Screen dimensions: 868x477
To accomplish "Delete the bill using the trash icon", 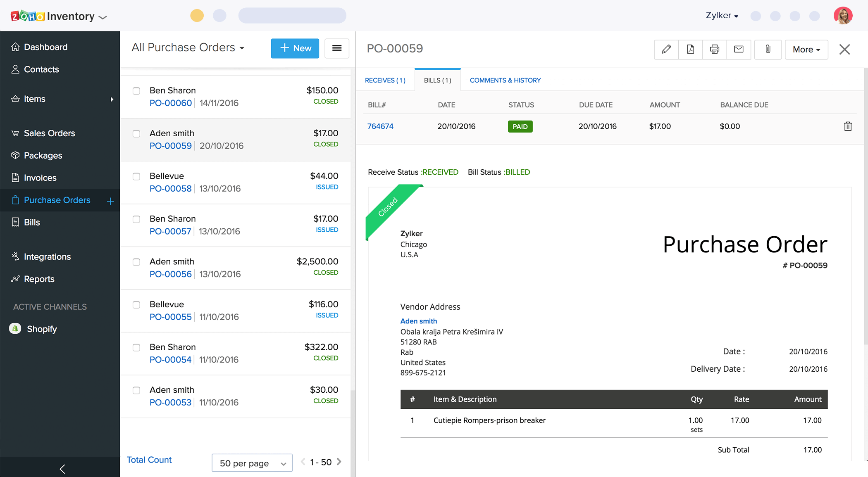I will [848, 126].
